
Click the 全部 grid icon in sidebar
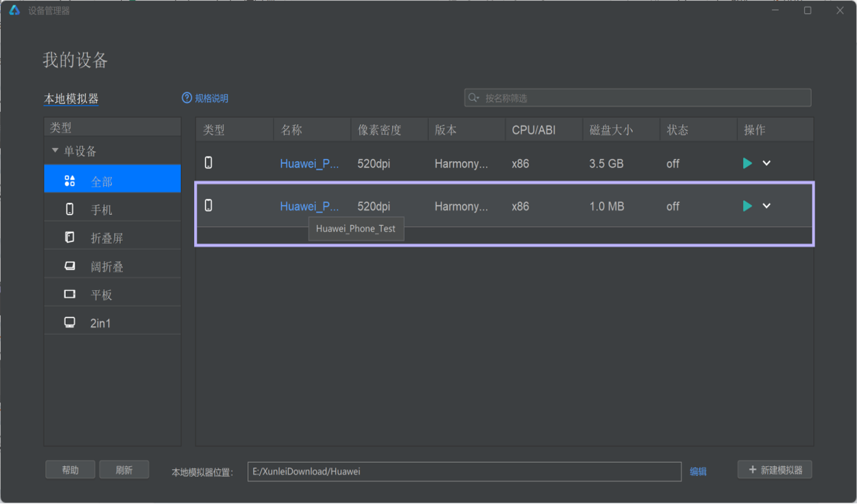[69, 181]
